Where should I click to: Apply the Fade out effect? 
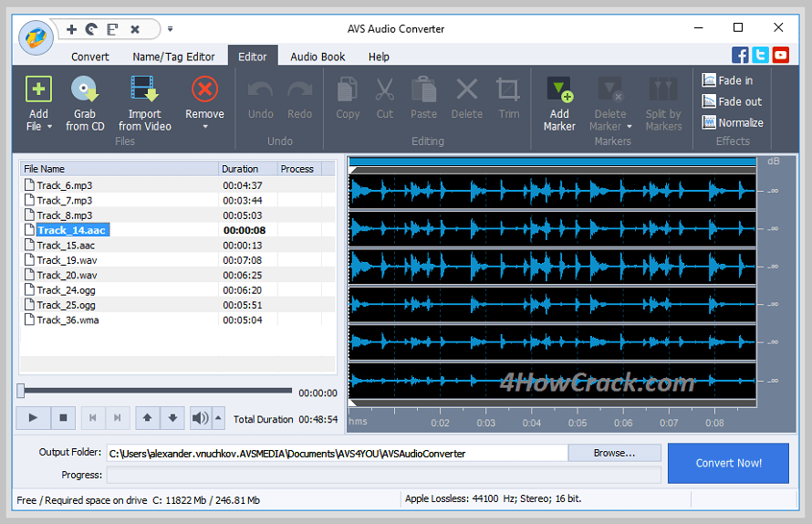[732, 101]
